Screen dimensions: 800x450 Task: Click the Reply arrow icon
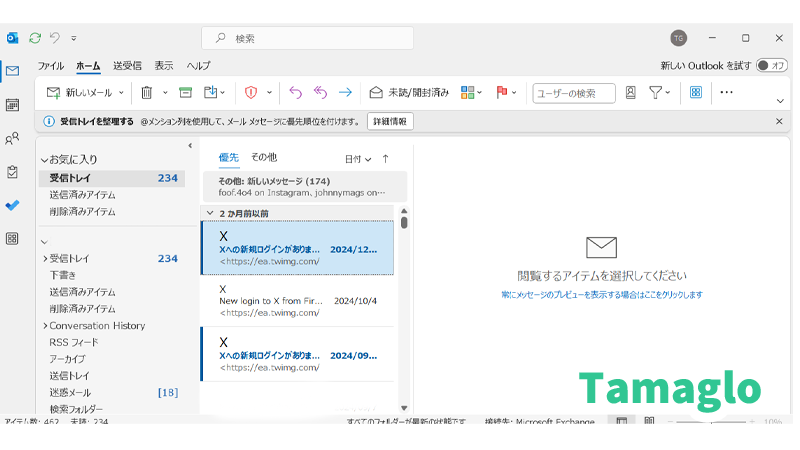pos(295,93)
